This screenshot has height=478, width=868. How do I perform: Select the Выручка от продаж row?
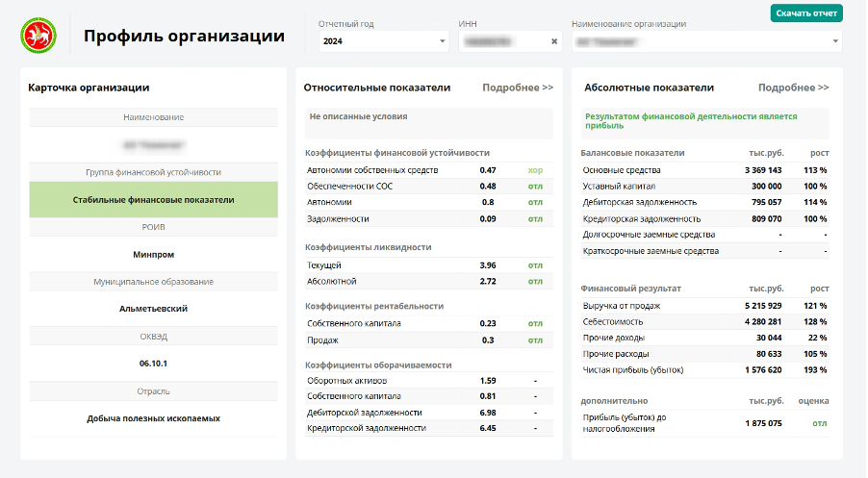click(704, 306)
